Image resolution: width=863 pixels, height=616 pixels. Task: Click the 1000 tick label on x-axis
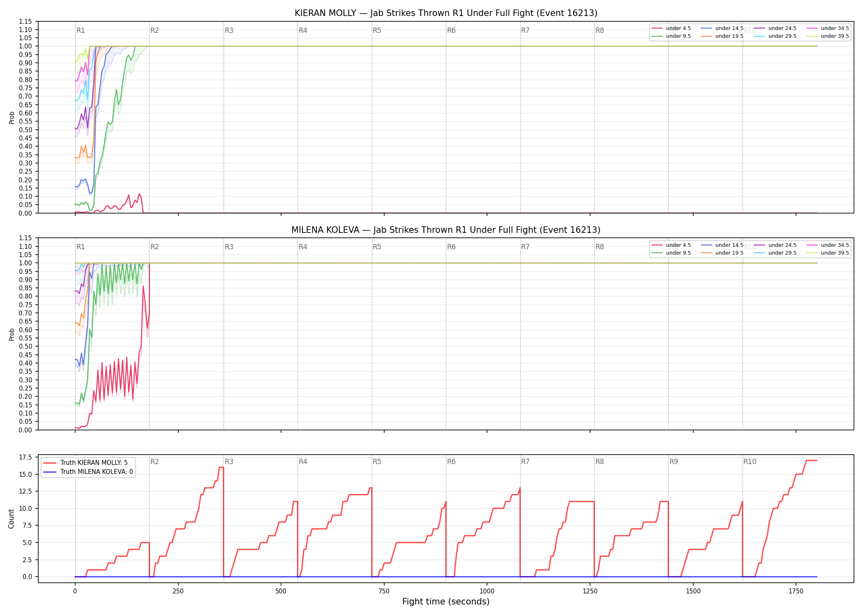(487, 591)
